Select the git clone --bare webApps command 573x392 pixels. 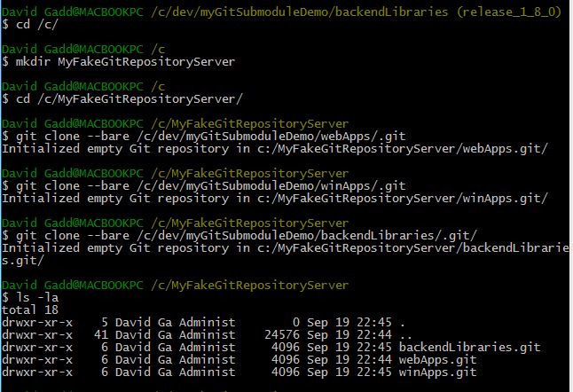(x=211, y=137)
